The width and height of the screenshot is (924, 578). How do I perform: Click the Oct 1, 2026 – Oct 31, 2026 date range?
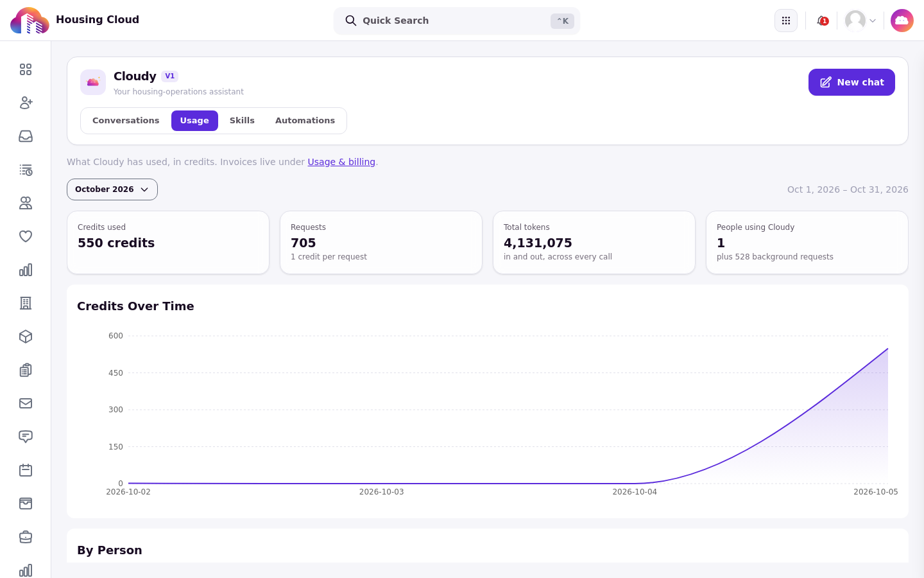(x=848, y=189)
